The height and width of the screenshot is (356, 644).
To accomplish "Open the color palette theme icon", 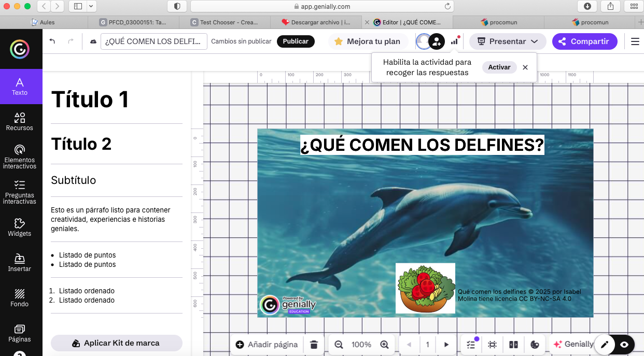I will tap(535, 345).
